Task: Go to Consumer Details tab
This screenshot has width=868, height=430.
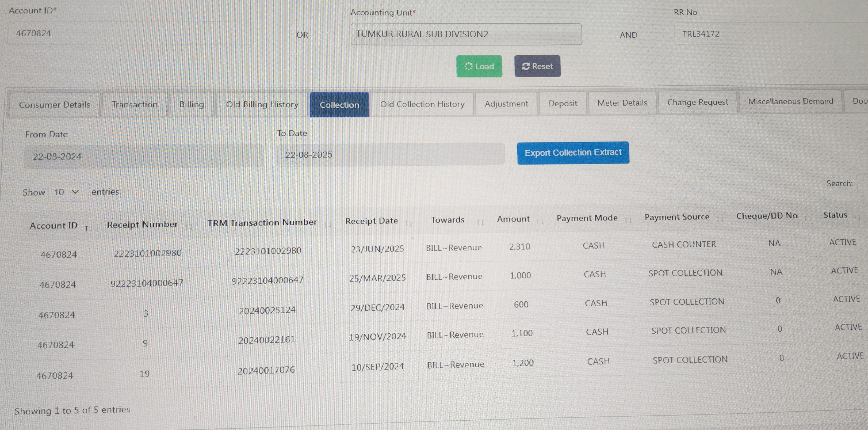Action: [x=55, y=105]
